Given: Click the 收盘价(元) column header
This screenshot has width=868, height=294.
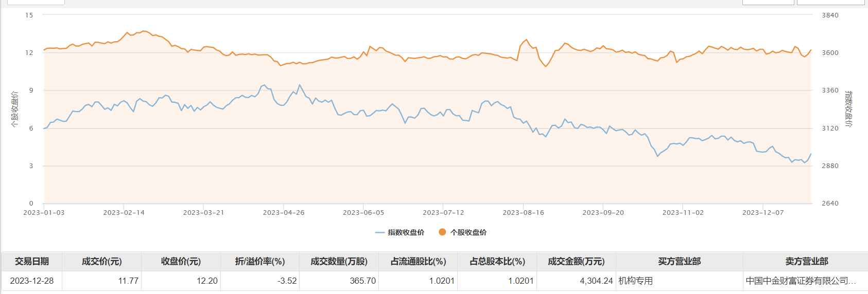Looking at the screenshot, I should click(181, 262).
